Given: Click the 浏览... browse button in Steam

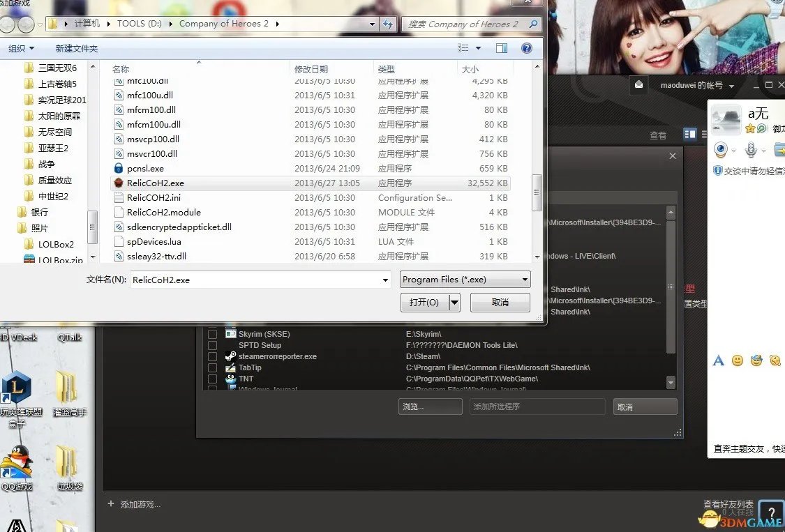Looking at the screenshot, I should tap(430, 406).
